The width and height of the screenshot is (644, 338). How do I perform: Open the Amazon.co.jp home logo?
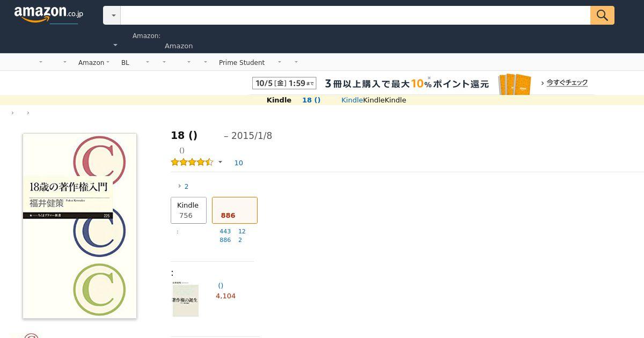coord(49,14)
